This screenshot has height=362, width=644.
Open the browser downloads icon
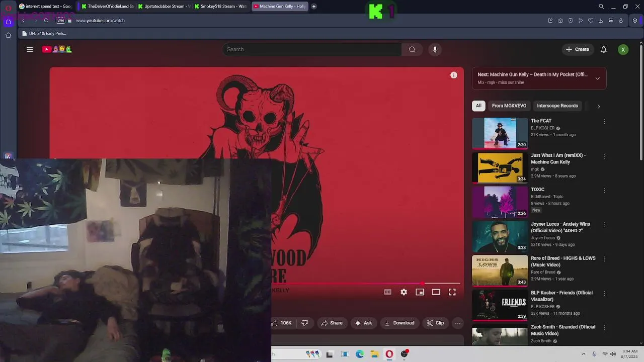601,21
